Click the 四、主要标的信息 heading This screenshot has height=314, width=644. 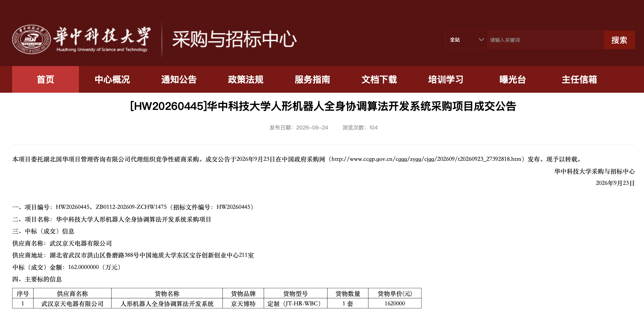[x=37, y=279]
